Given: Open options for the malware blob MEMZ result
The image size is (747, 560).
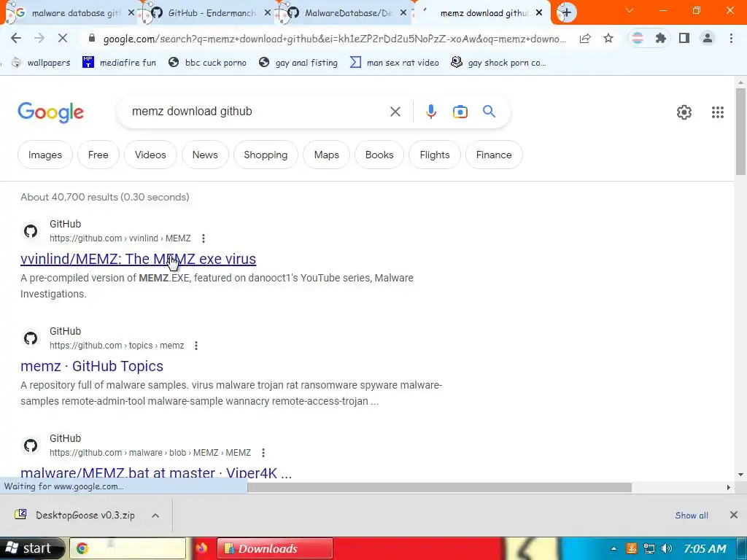Looking at the screenshot, I should [263, 453].
